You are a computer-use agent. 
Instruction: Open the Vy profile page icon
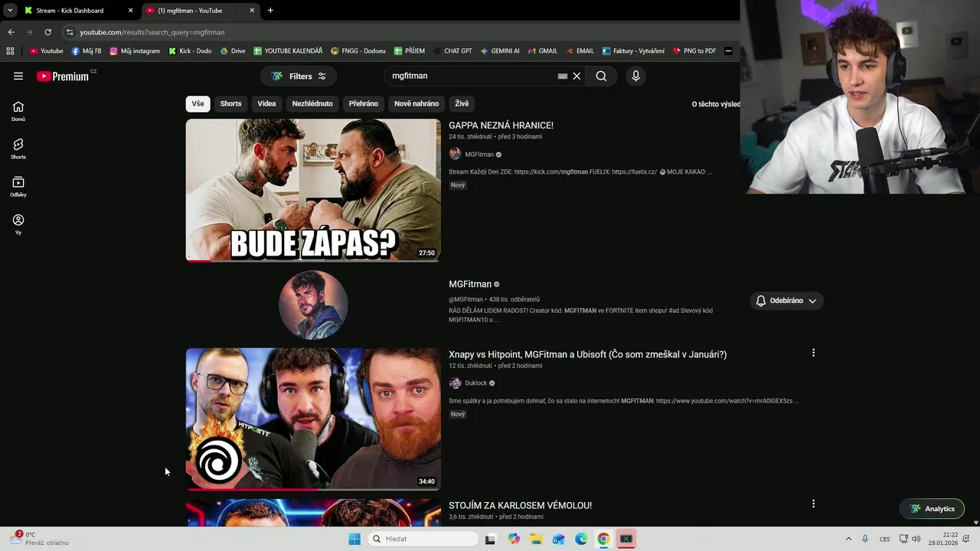tap(18, 224)
